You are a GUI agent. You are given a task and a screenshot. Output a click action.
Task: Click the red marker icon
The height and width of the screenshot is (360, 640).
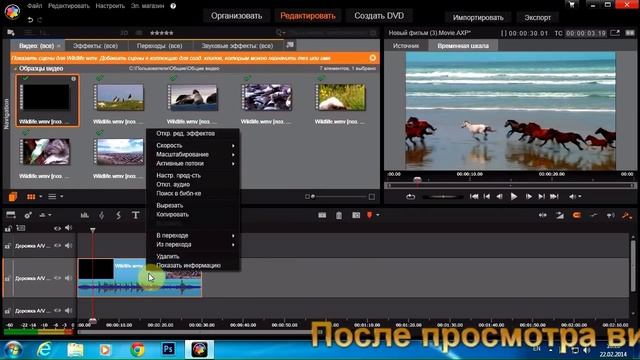click(370, 215)
